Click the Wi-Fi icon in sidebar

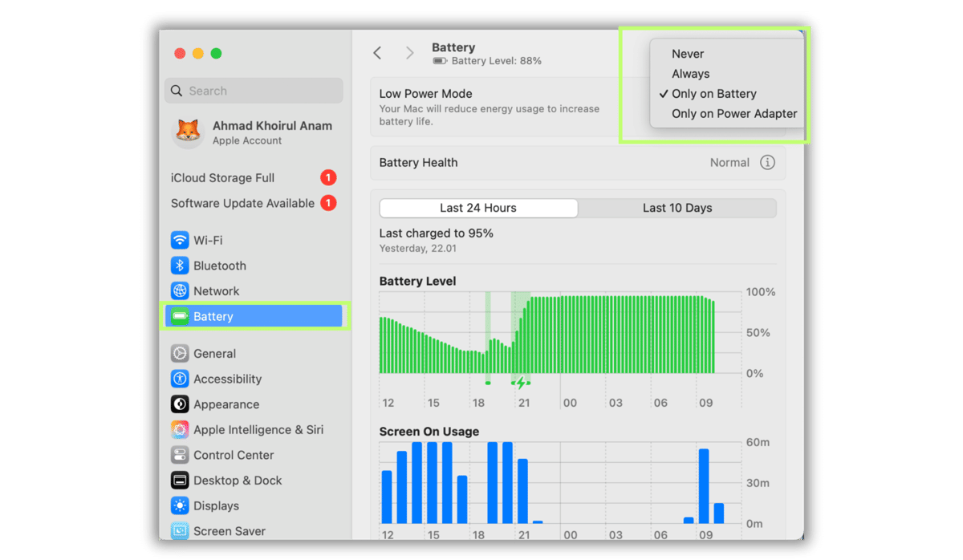pos(180,240)
